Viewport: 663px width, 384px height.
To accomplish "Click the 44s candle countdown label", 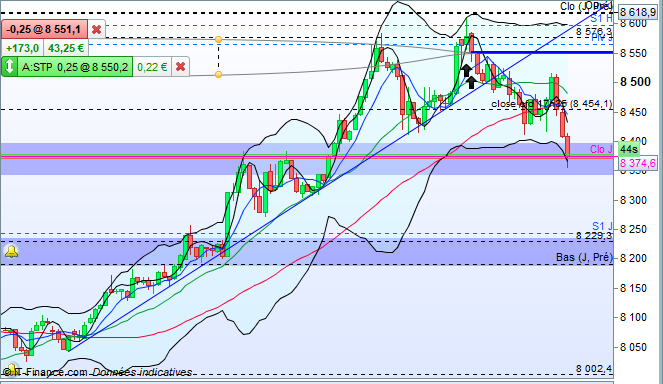I will coord(629,149).
